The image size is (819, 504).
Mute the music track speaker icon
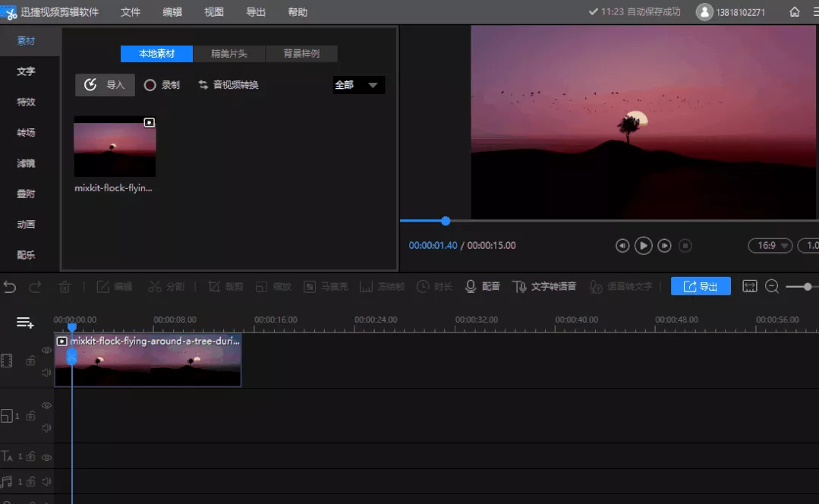(x=46, y=481)
